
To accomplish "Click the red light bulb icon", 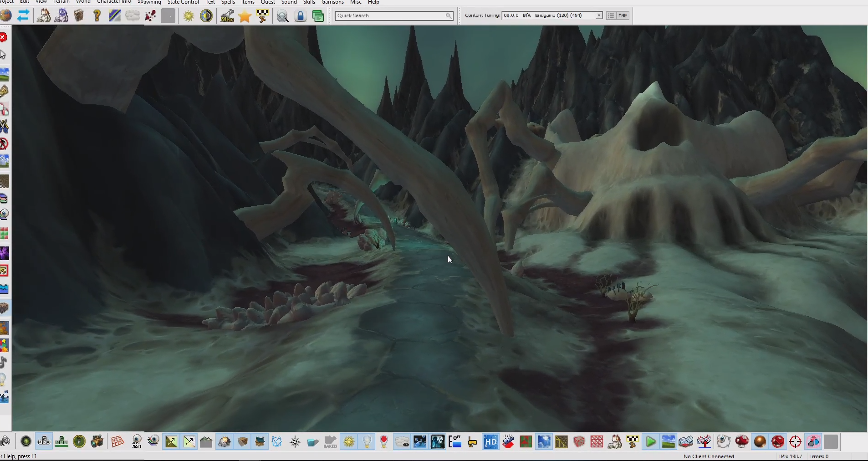I will 384,441.
